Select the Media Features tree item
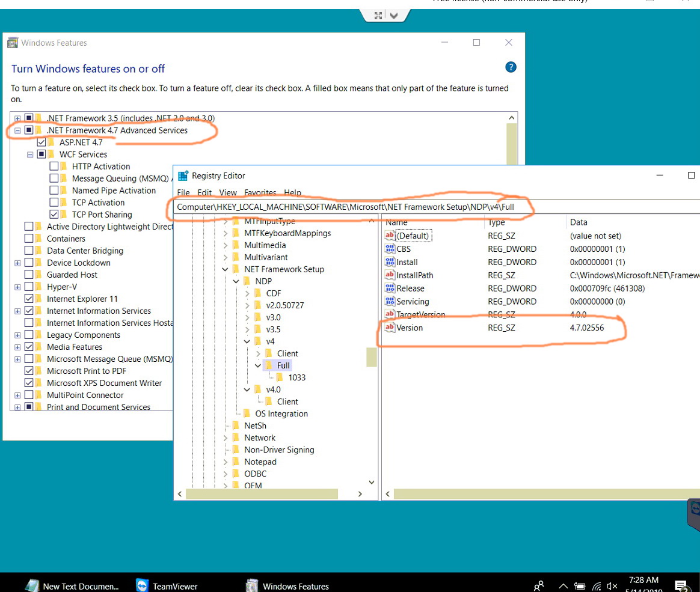The image size is (700, 592). [75, 347]
